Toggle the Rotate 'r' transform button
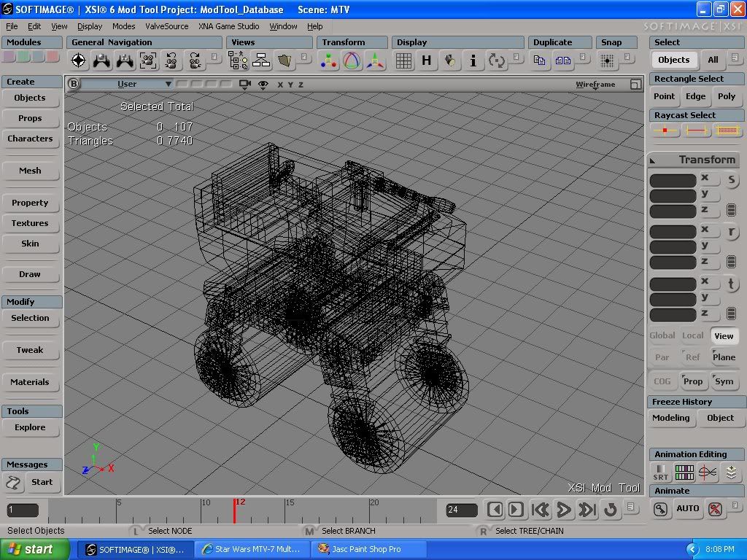Image resolution: width=747 pixels, height=560 pixels. point(731,232)
